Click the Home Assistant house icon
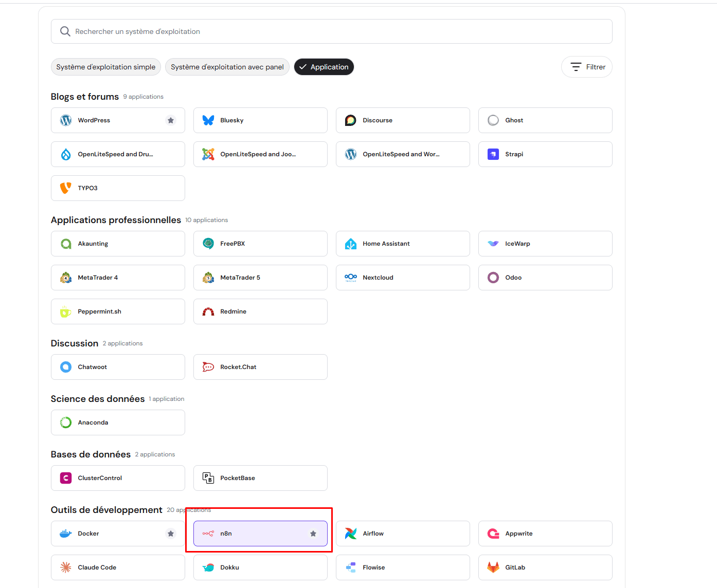This screenshot has width=717, height=588. tap(351, 244)
